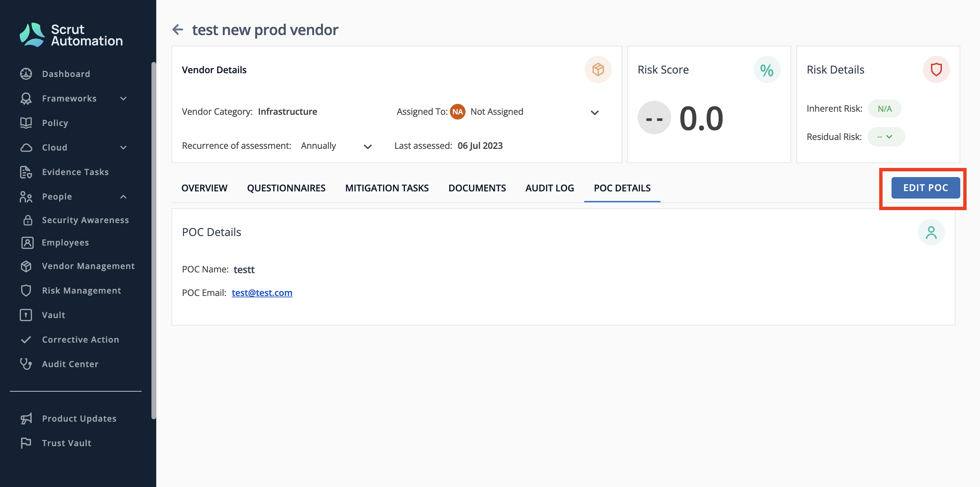980x487 pixels.
Task: Click the EDIT POC button
Action: (925, 188)
